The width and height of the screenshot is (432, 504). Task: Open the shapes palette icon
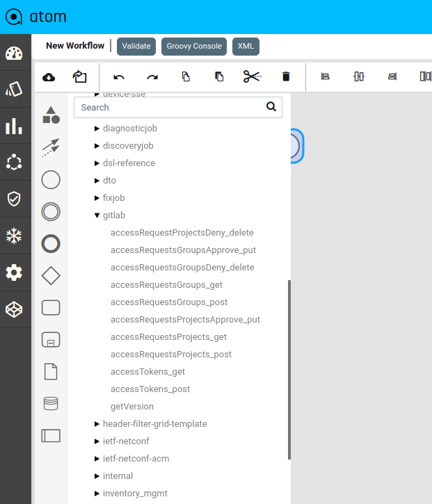51,115
